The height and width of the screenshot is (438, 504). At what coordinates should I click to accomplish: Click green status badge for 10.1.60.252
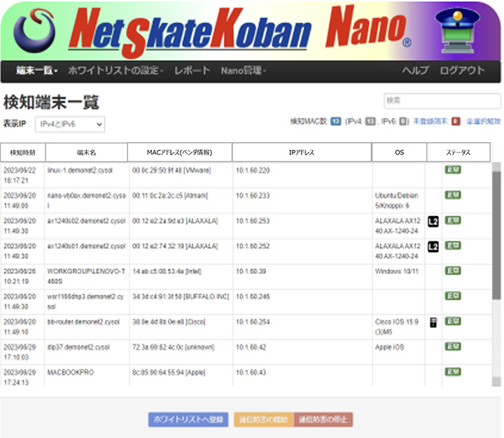pos(453,246)
